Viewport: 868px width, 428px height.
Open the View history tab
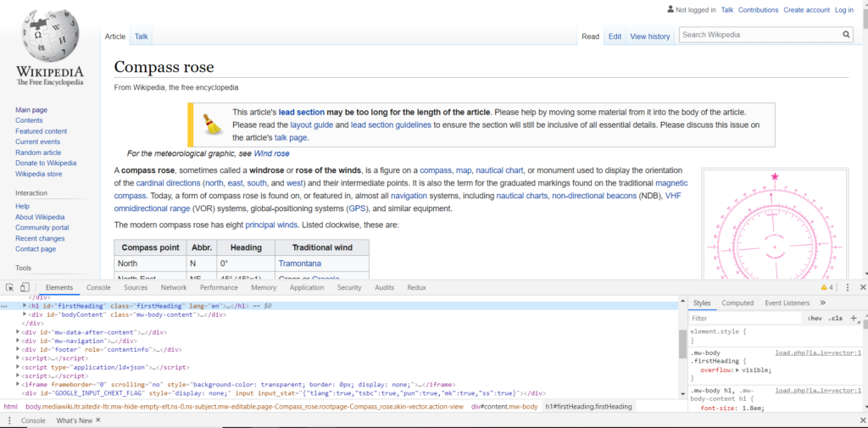click(x=650, y=36)
